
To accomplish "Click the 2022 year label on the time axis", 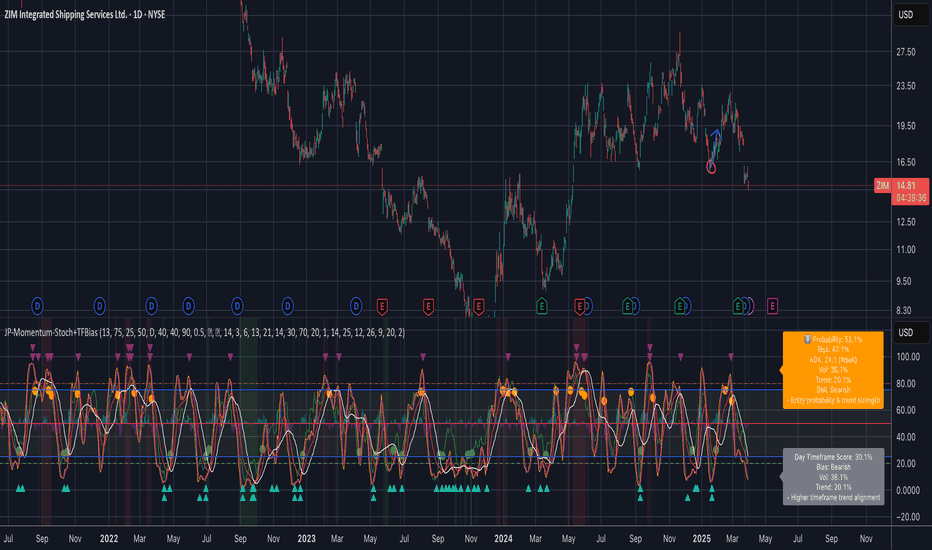I will click(109, 539).
